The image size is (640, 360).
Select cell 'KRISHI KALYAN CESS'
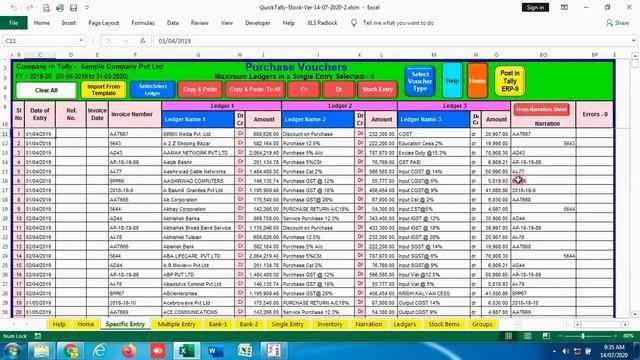pyautogui.click(x=433, y=293)
